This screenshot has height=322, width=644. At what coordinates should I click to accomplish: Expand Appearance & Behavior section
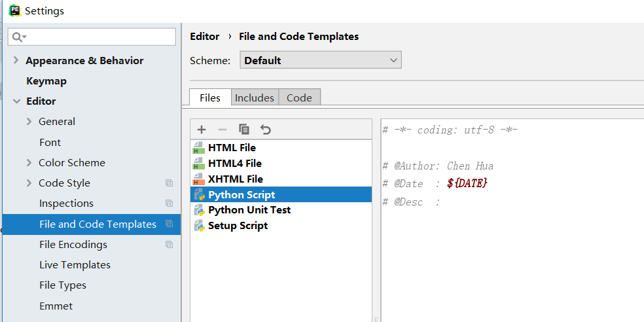(16, 60)
